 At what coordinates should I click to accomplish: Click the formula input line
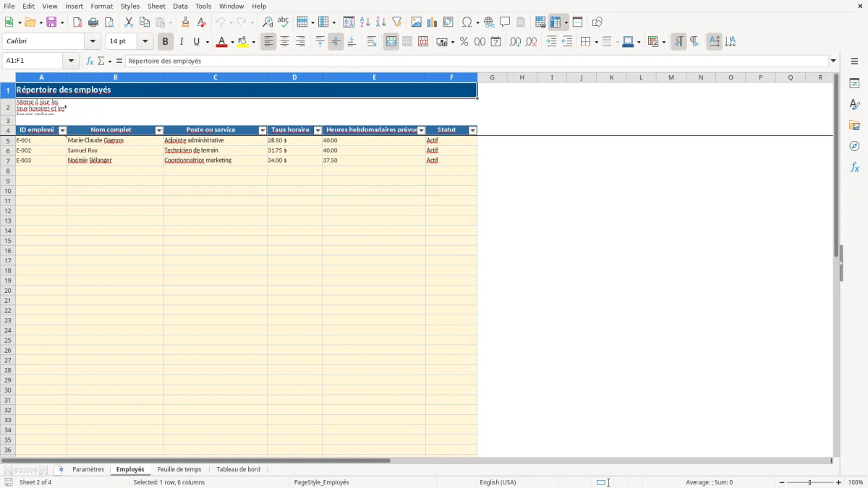pos(477,61)
